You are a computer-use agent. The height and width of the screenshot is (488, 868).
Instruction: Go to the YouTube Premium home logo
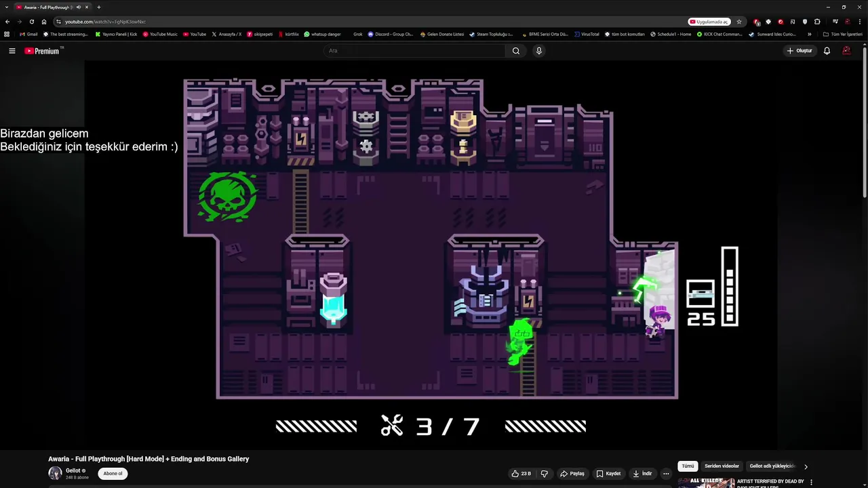(x=43, y=51)
